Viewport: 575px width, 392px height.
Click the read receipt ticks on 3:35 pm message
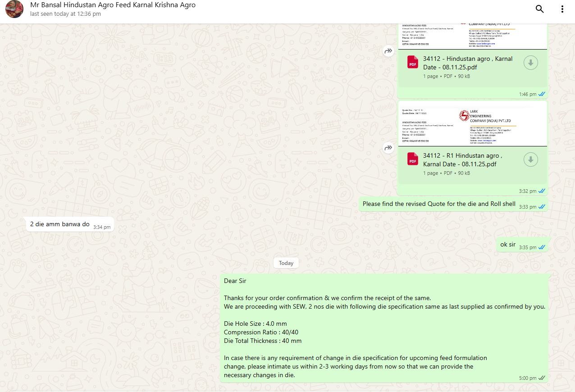(542, 247)
